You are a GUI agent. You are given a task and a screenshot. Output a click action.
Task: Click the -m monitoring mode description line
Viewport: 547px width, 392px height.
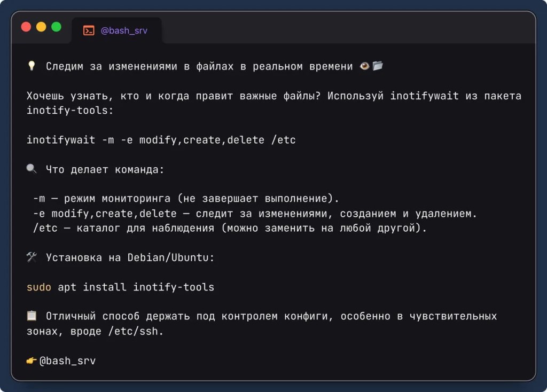tap(185, 199)
